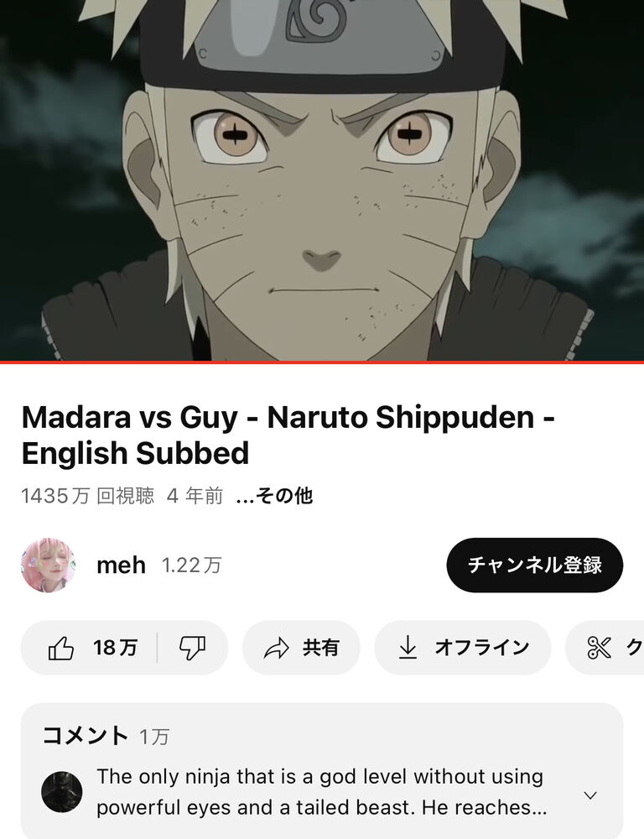Expand description via …その他
The width and height of the screenshot is (644, 839).
pos(274,496)
